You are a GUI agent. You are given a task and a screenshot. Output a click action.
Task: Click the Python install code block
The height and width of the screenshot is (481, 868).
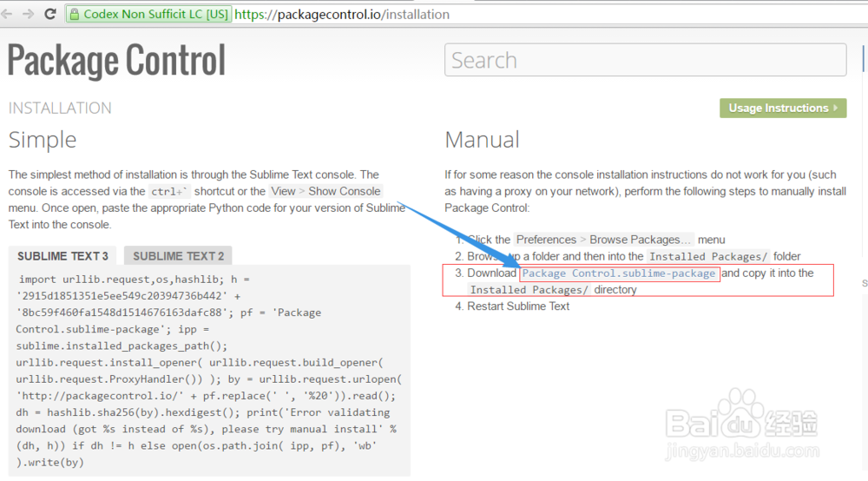point(209,370)
